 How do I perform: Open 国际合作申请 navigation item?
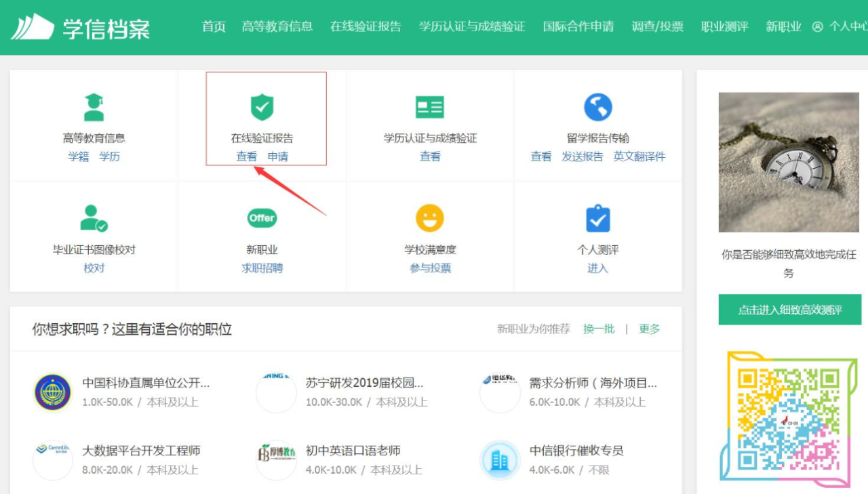(578, 27)
